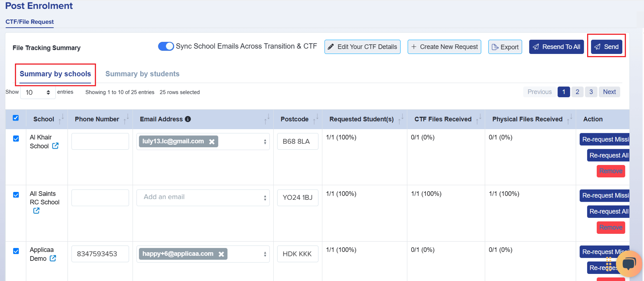
Task: Expand Al Khair School email dropdown
Action: (265, 142)
